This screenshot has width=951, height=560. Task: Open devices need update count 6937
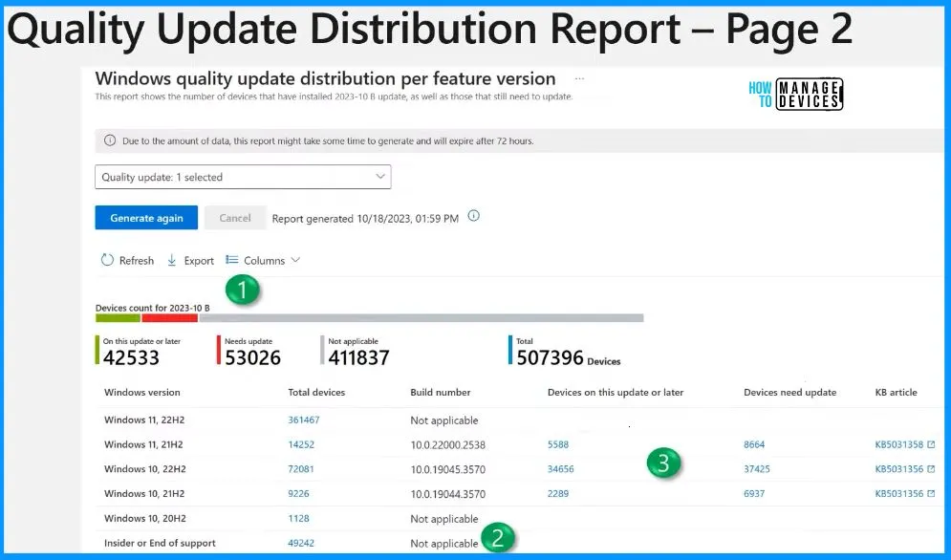coord(754,494)
